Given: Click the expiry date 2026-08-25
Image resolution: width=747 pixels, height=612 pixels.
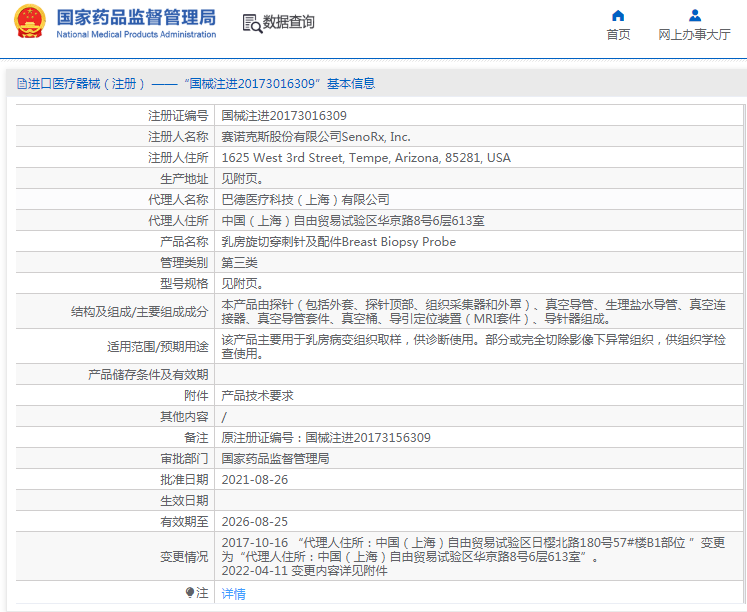Looking at the screenshot, I should point(254,521).
